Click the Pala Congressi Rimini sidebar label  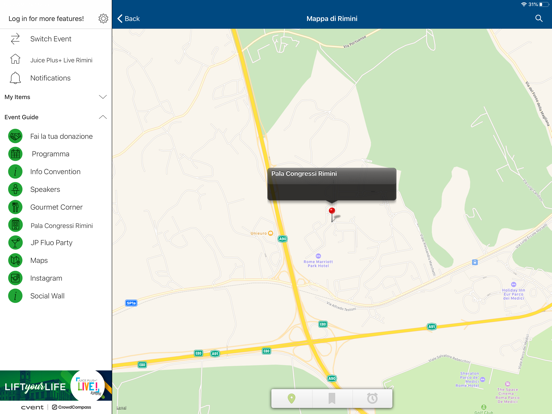tap(62, 225)
